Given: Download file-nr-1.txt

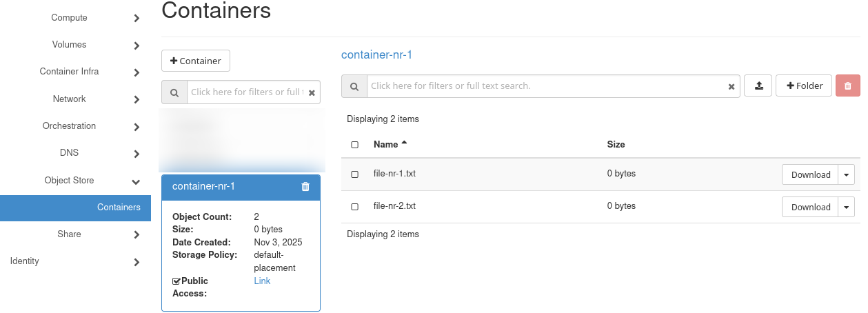Looking at the screenshot, I should coord(810,175).
